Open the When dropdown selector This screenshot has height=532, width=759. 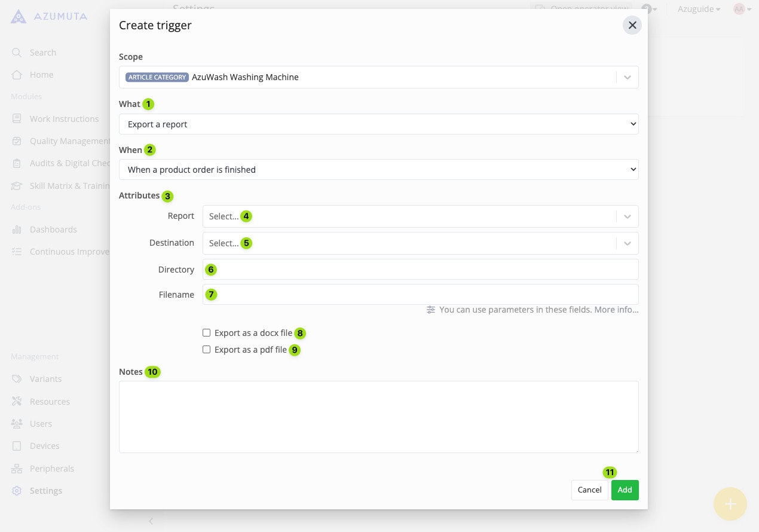click(x=378, y=170)
